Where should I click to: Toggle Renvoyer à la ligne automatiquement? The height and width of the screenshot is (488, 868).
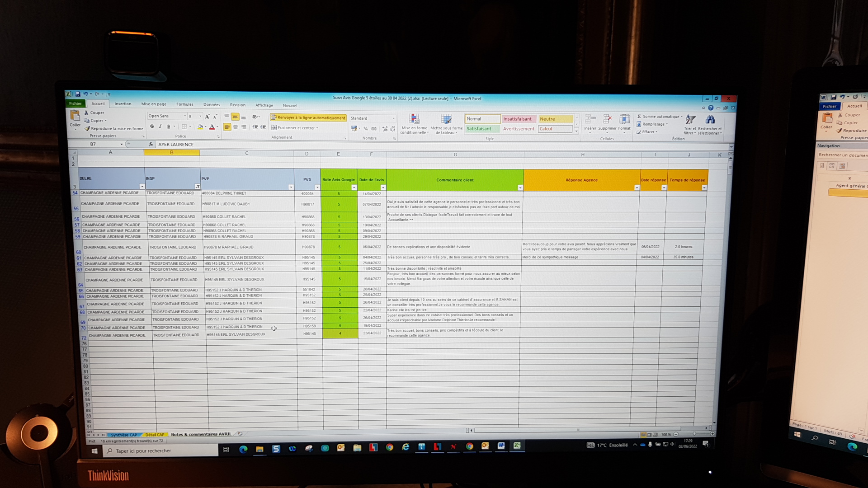click(x=308, y=117)
